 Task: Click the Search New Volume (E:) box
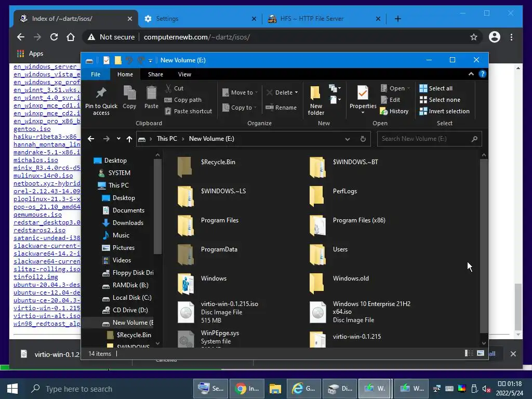click(x=429, y=139)
